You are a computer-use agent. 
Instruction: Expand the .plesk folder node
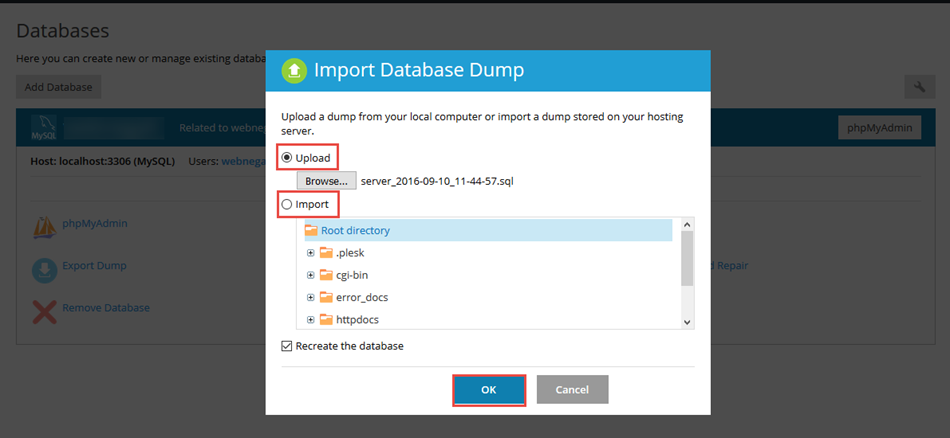click(x=311, y=253)
